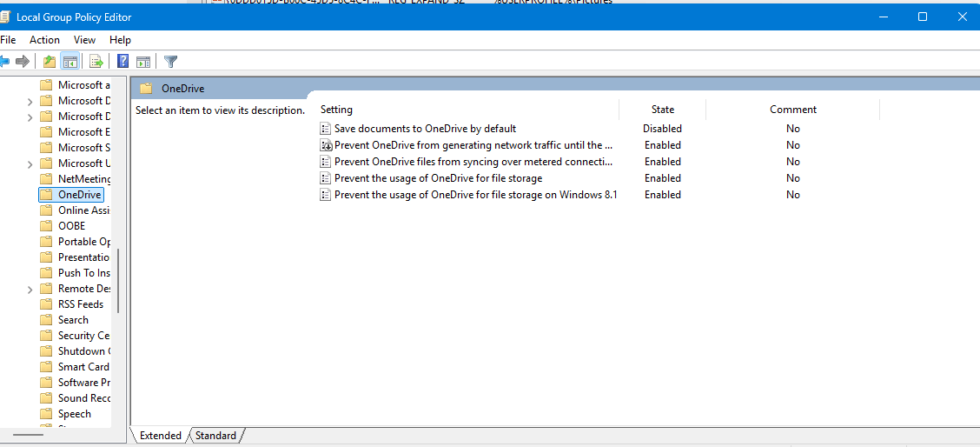Close the Local Group Policy Editor window
Viewport: 980px width, 447px height.
962,17
